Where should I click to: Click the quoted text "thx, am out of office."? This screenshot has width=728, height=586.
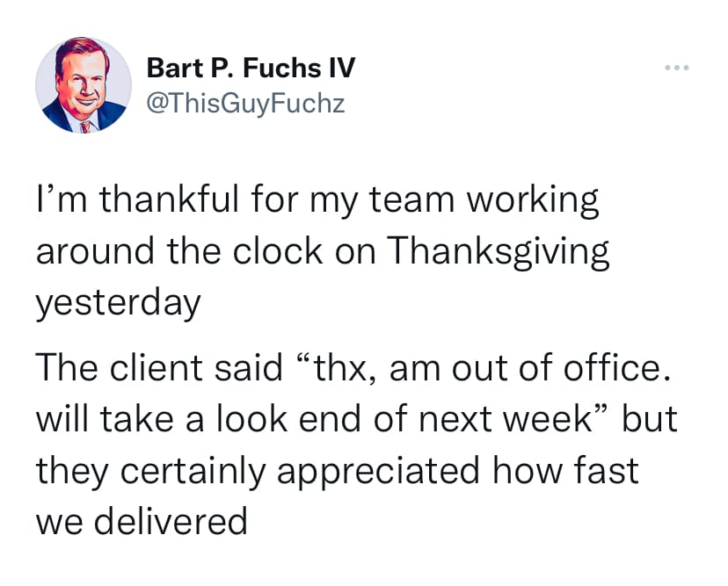click(x=494, y=368)
